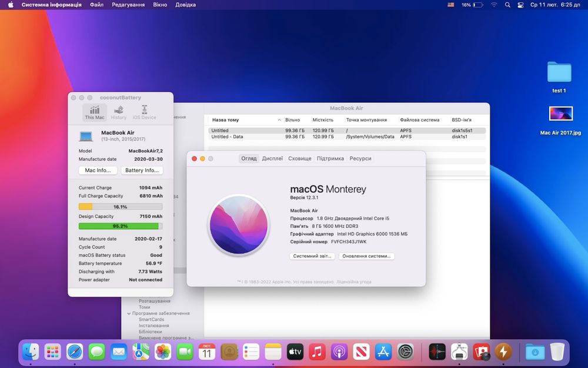This screenshot has width=588, height=368.
Task: Open FaceTime in the Dock
Action: tap(185, 352)
